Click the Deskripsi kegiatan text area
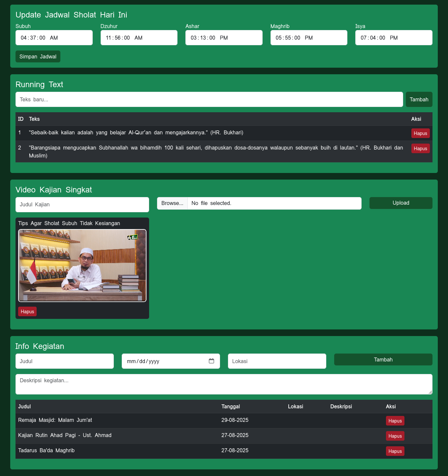 click(224, 384)
